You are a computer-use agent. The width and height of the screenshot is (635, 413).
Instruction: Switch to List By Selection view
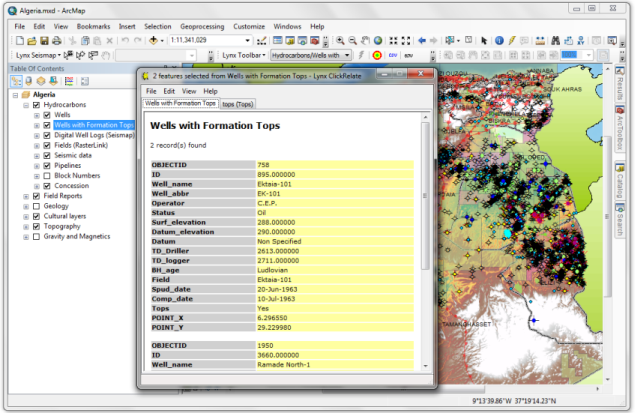point(53,81)
